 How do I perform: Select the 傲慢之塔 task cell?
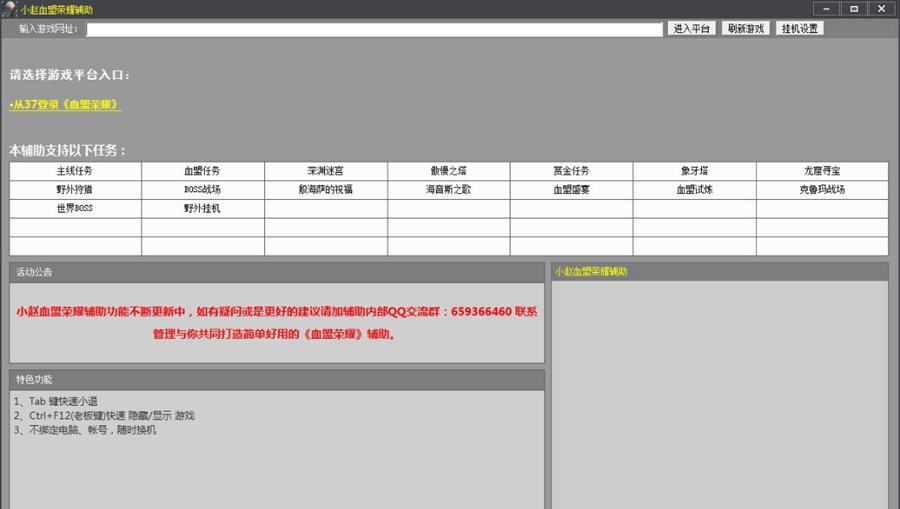click(x=448, y=171)
